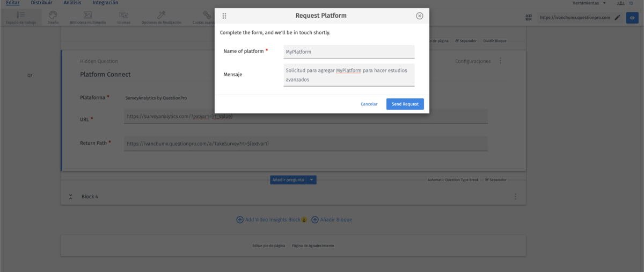Open Biblioteca multimedia
Viewport: 644px width, 272px height.
[x=88, y=17]
